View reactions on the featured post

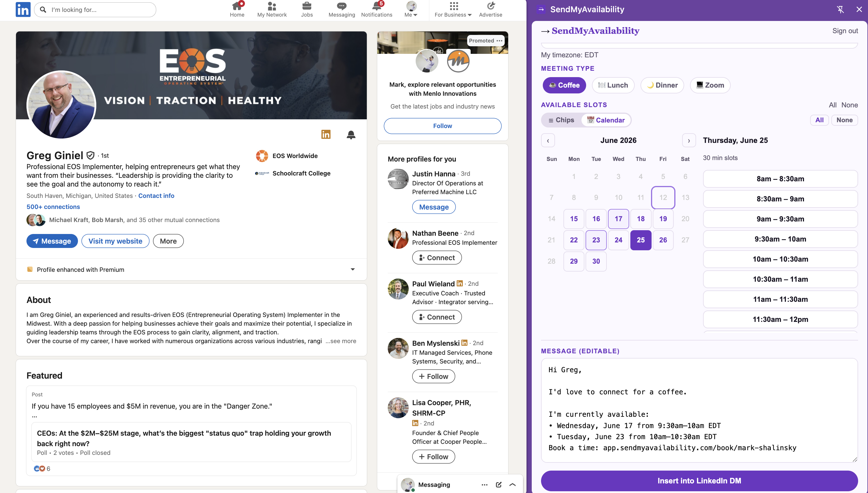click(x=42, y=469)
